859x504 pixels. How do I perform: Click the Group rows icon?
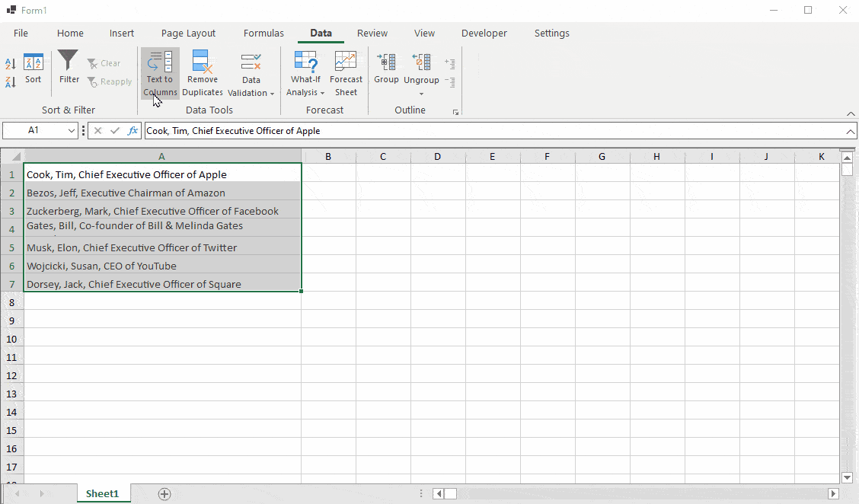(x=386, y=62)
